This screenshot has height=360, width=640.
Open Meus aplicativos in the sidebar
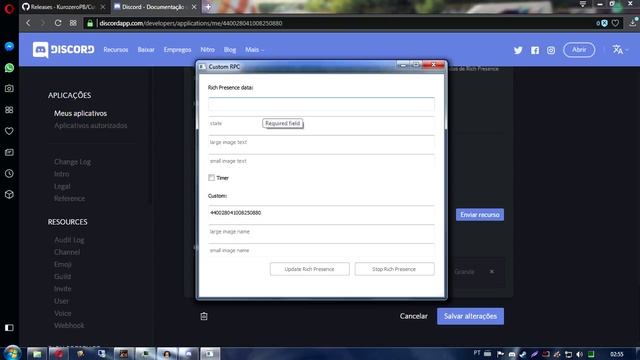[x=80, y=113]
